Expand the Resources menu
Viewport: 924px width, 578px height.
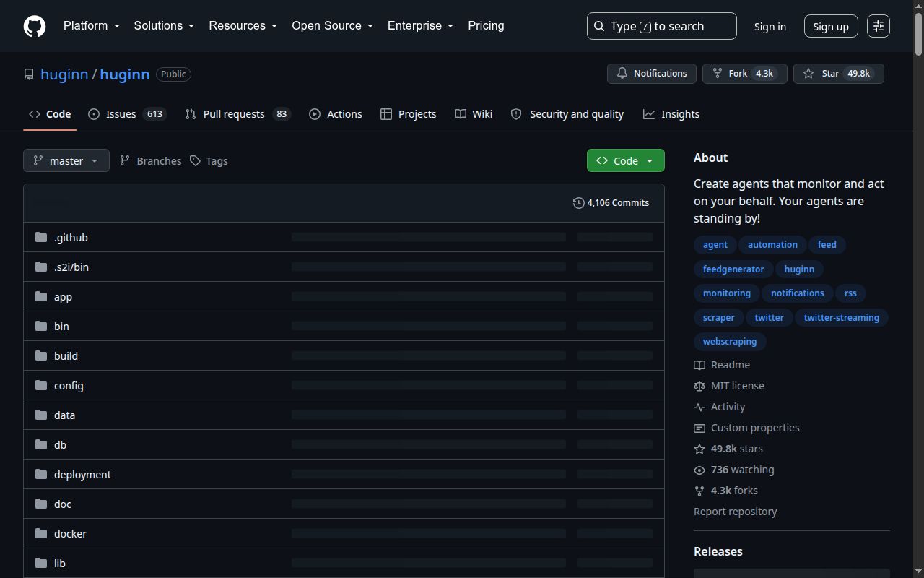point(243,25)
